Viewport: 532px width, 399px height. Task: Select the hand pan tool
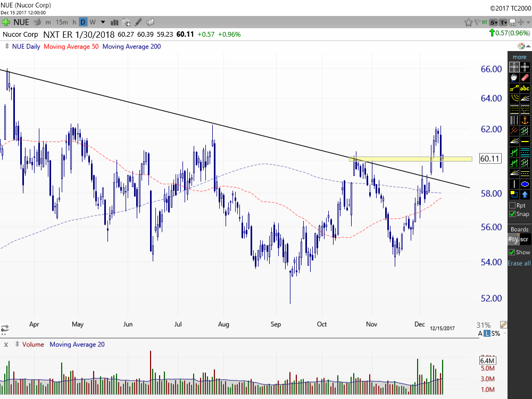pos(514,78)
